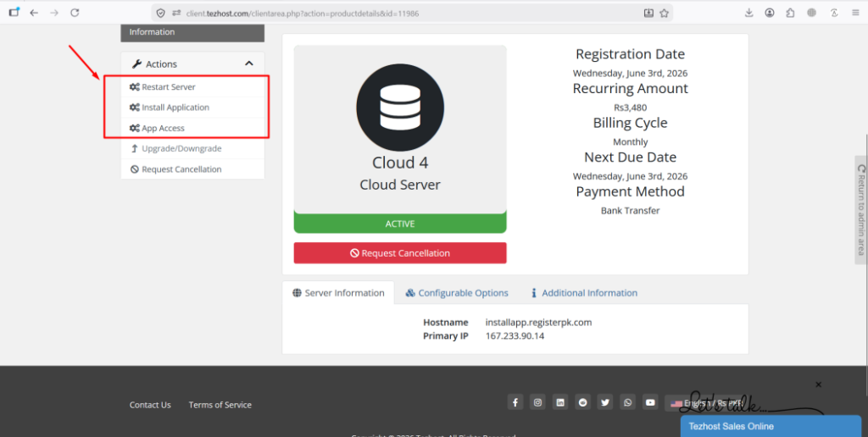Close the Let's talk chat prompt
The image size is (868, 437).
pos(819,384)
